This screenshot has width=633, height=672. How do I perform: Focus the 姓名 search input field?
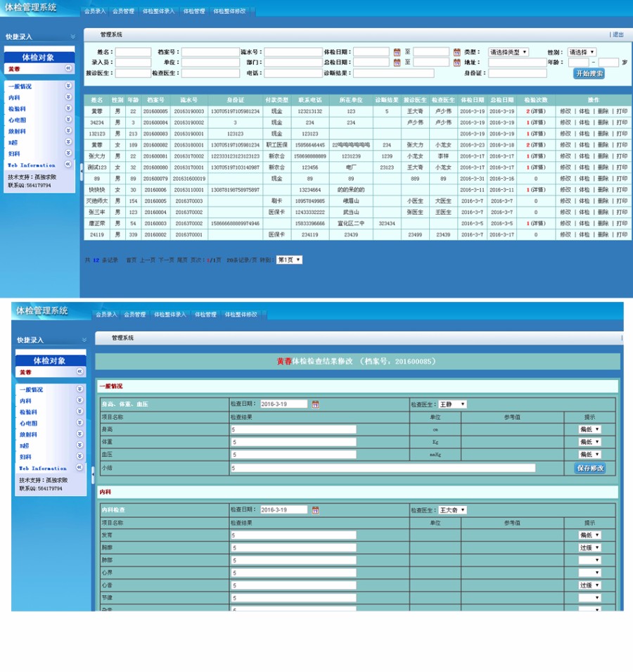[x=133, y=52]
